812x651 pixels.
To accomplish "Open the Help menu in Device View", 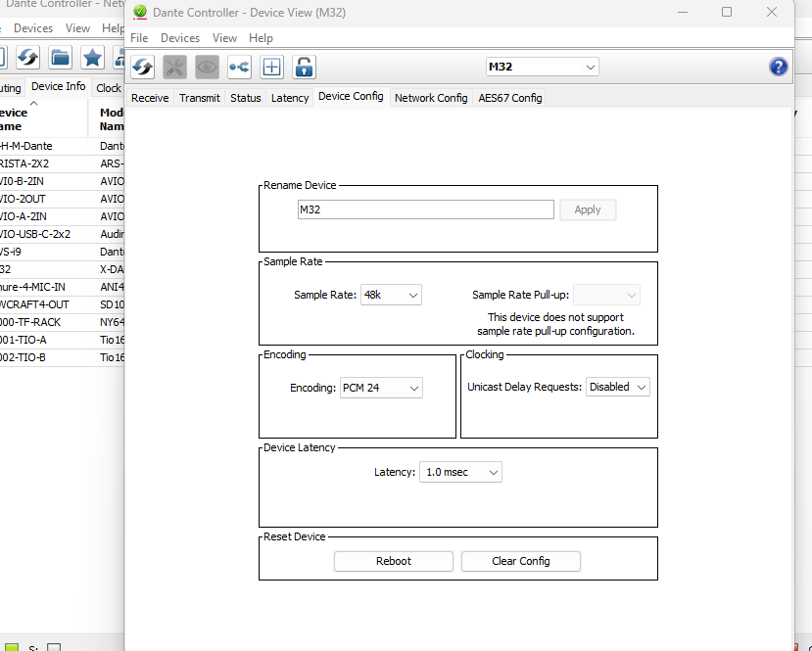I will tap(261, 38).
